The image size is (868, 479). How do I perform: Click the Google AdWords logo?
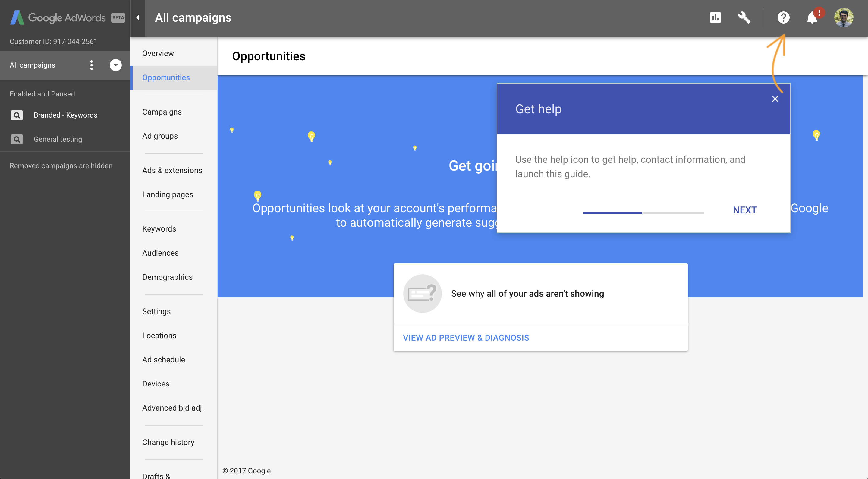(x=58, y=17)
